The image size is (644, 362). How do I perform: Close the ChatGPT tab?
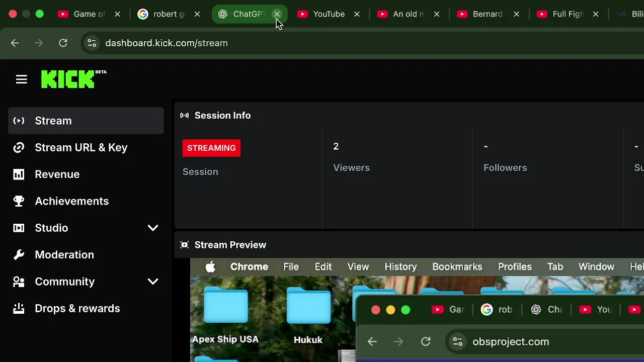coord(277,14)
